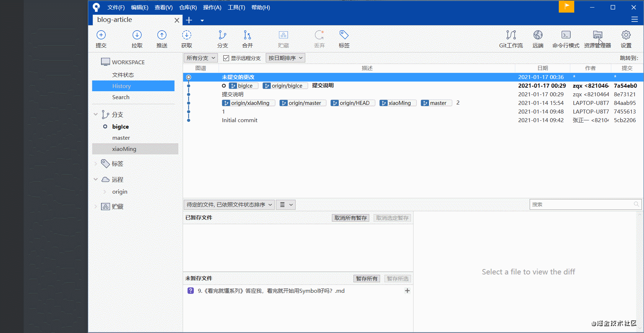Click the origin/xiaoMing branch label
644x333 pixels.
(x=248, y=103)
